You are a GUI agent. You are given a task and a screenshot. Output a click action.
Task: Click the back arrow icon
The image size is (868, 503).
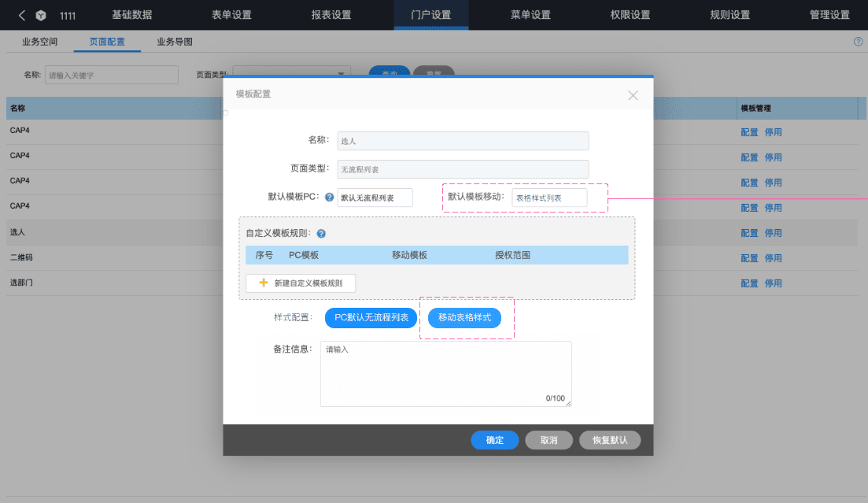click(x=21, y=16)
